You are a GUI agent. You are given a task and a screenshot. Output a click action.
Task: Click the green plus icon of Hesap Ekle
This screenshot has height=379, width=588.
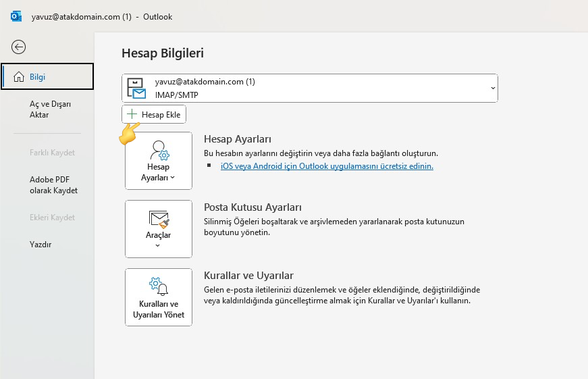point(132,114)
